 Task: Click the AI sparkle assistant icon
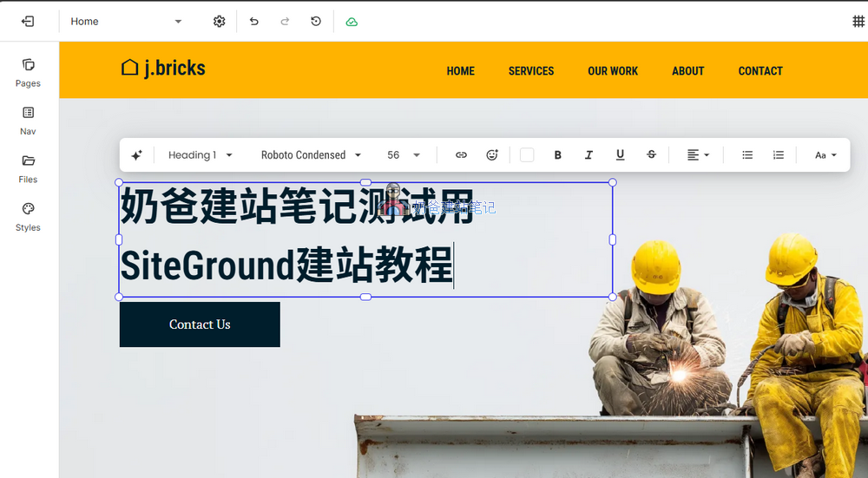coord(137,155)
